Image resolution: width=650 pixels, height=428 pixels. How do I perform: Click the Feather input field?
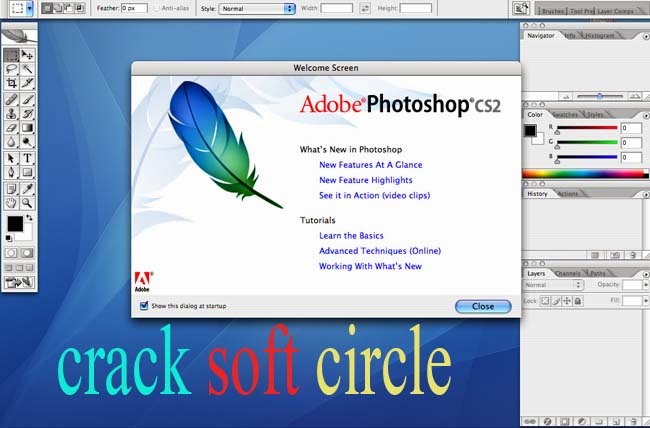click(134, 8)
